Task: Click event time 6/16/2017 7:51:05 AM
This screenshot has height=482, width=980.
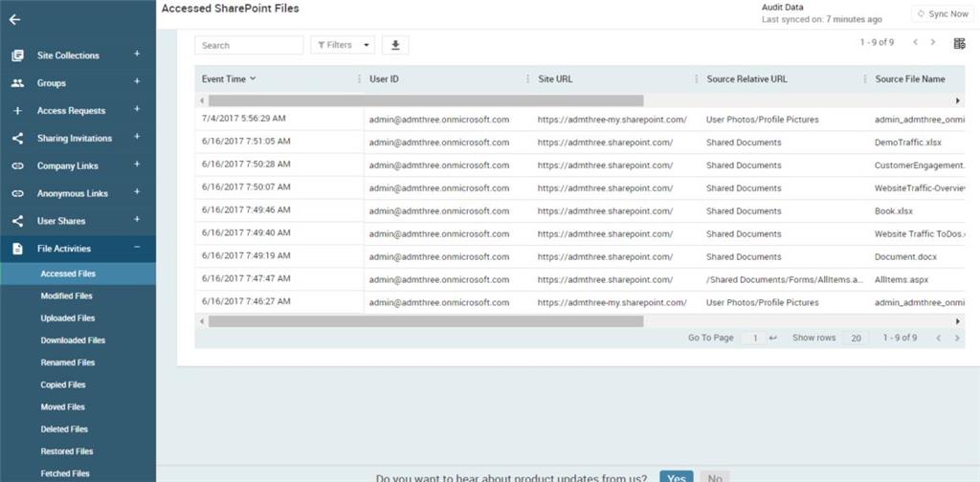Action: [246, 142]
